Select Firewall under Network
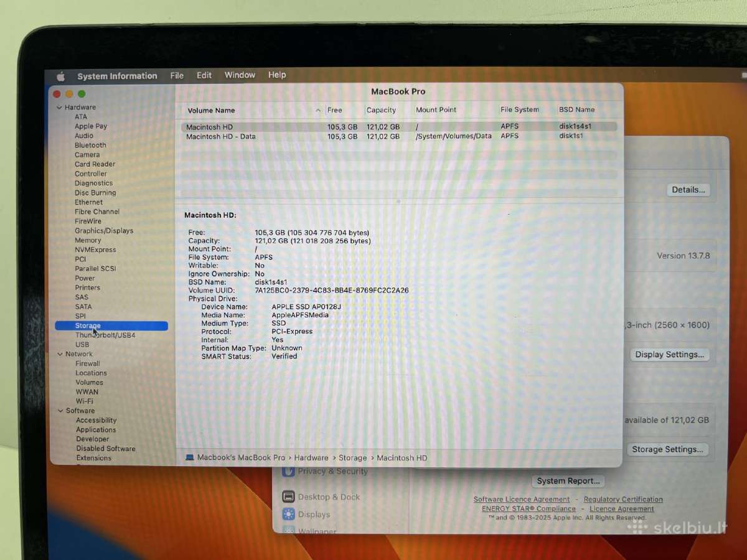This screenshot has height=560, width=747. [88, 363]
